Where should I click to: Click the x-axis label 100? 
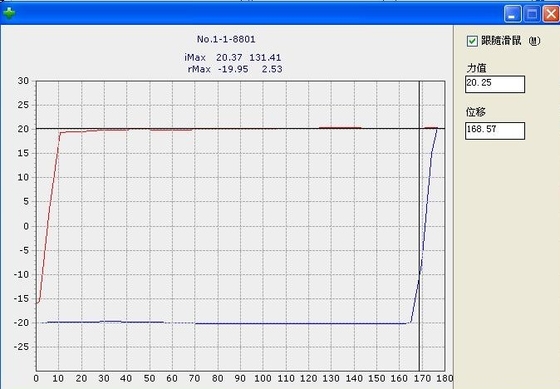262,378
